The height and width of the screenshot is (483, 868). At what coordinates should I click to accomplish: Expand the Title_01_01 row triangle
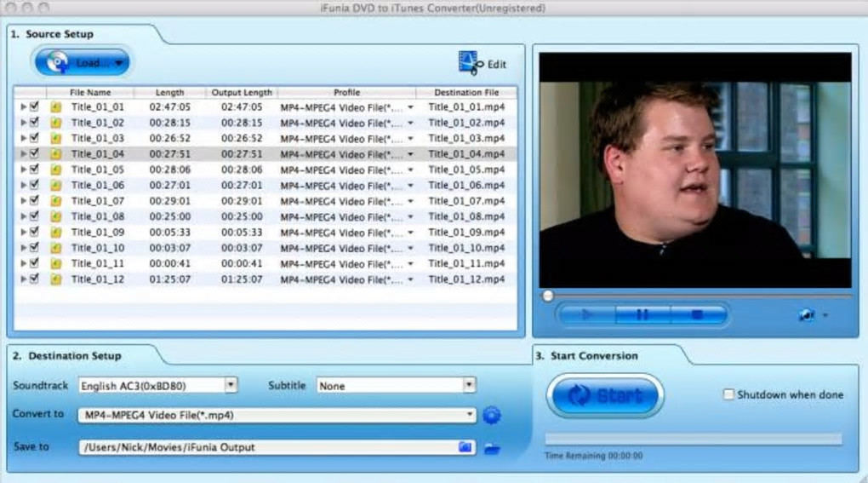pyautogui.click(x=23, y=106)
